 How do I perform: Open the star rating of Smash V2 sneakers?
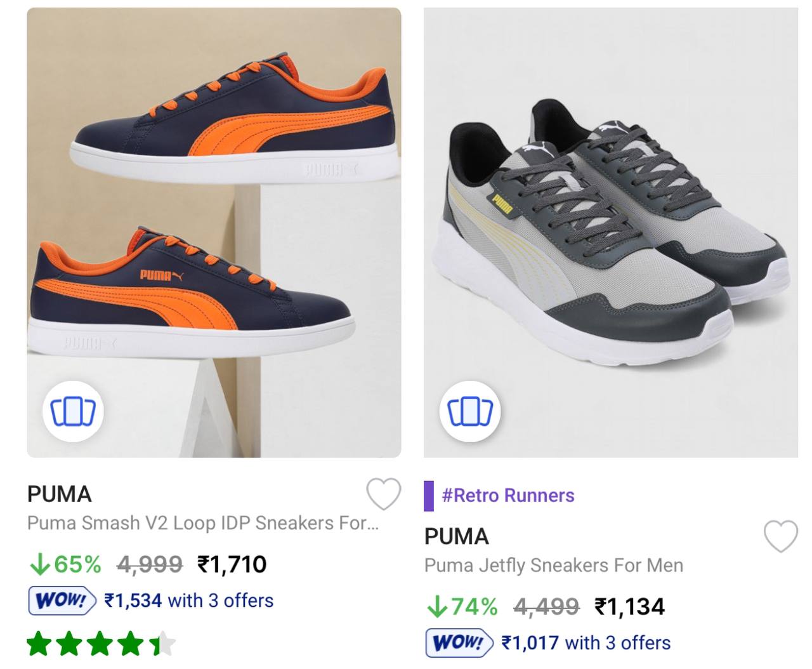tap(101, 644)
